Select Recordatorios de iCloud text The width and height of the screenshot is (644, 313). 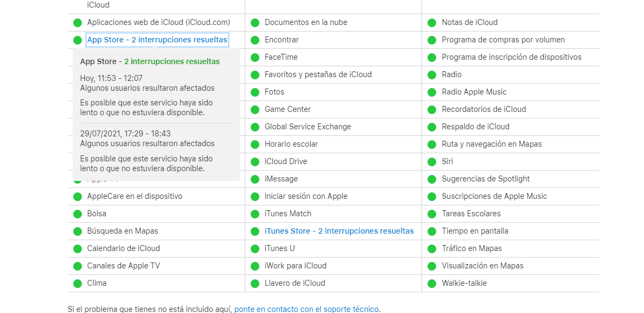click(x=484, y=109)
